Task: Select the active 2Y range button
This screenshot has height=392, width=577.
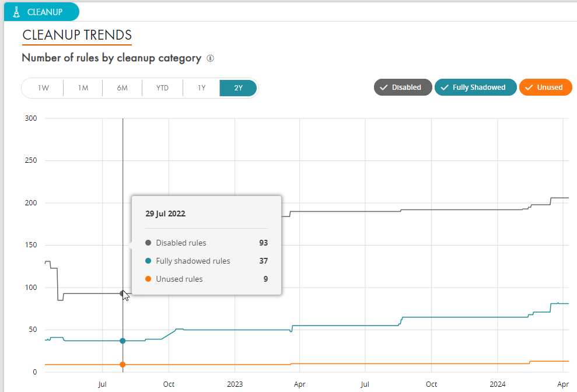Action: click(238, 88)
